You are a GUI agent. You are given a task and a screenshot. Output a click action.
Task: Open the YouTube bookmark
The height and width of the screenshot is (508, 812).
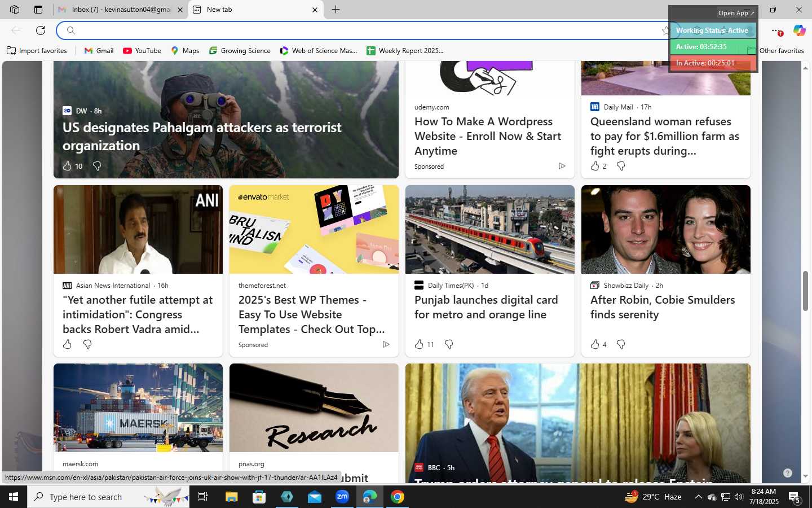coord(142,51)
